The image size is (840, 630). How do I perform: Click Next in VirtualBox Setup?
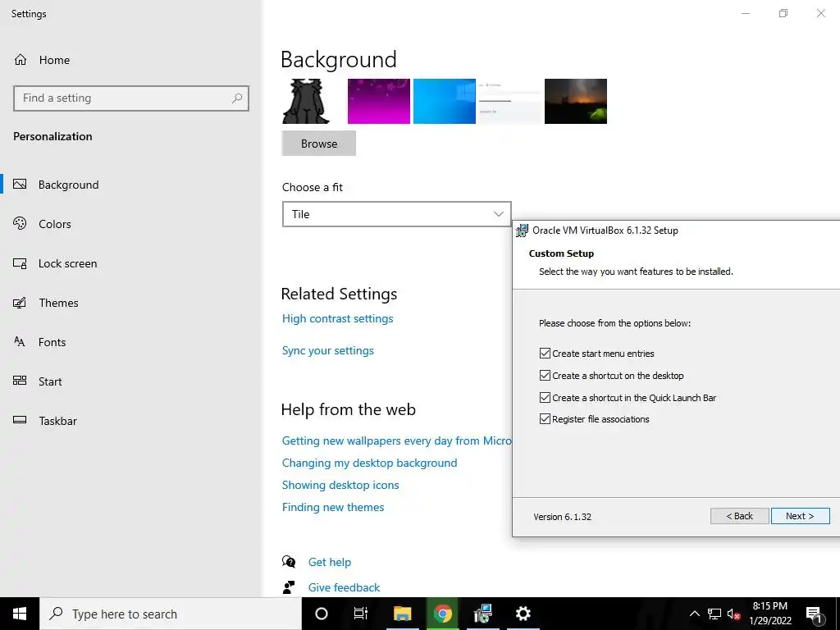click(800, 516)
